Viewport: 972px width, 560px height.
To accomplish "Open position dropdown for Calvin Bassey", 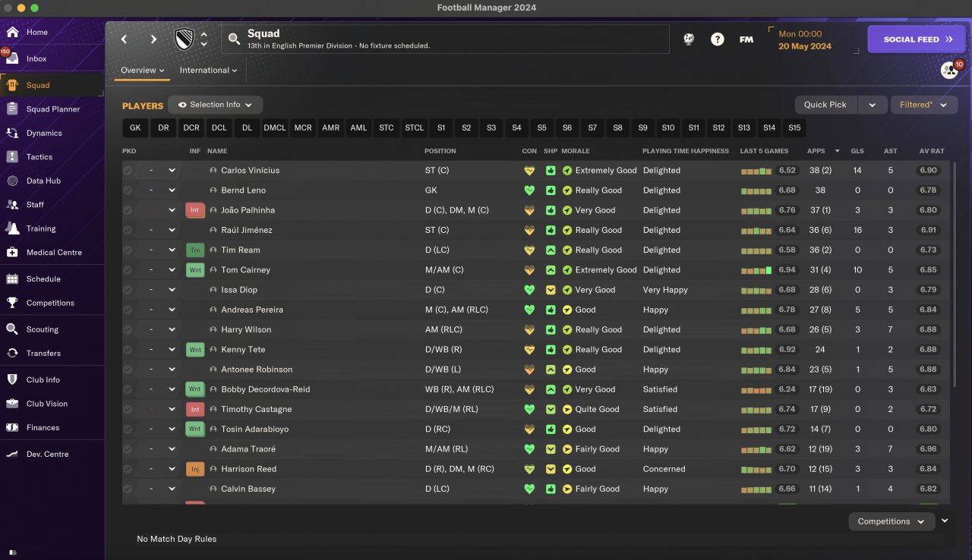I will pyautogui.click(x=172, y=489).
